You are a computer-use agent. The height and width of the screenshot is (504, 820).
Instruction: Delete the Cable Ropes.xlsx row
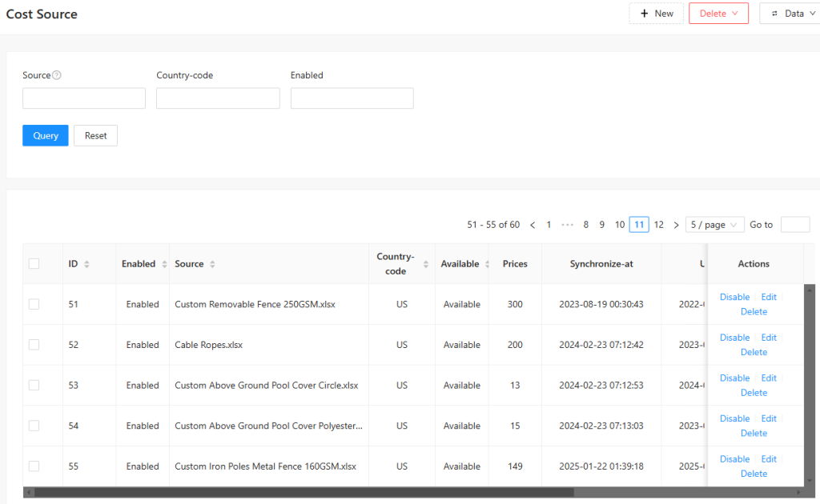click(754, 353)
